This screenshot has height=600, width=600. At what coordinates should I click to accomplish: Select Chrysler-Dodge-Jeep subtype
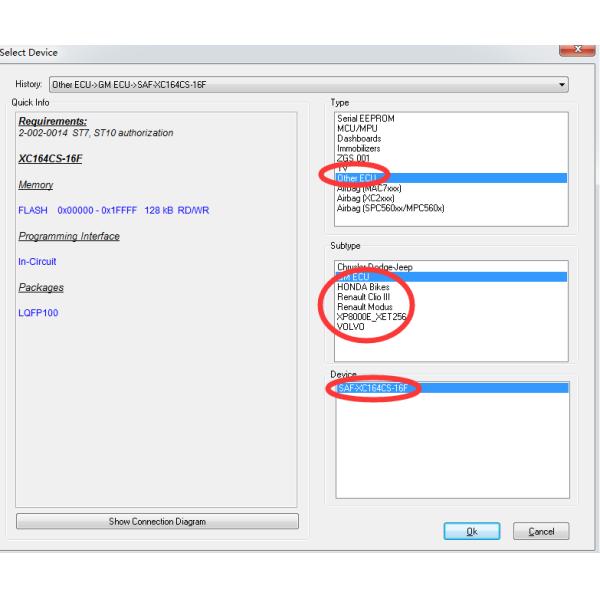click(x=375, y=267)
